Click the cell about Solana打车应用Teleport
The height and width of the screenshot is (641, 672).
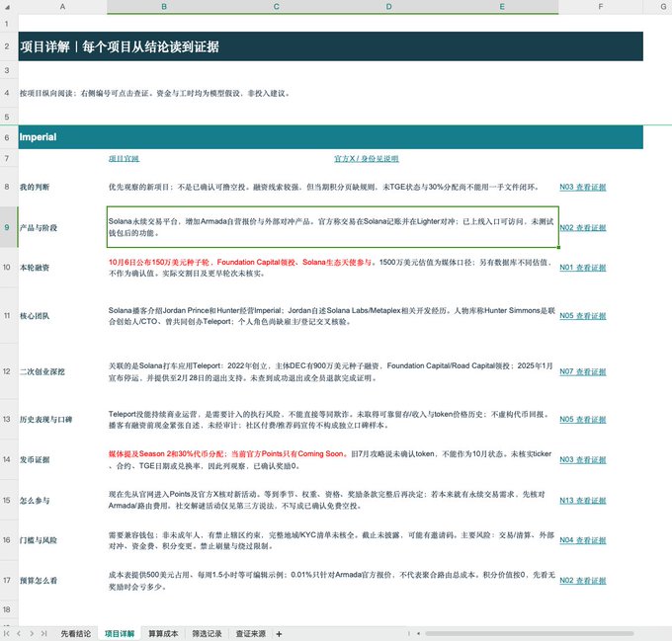tap(333, 372)
